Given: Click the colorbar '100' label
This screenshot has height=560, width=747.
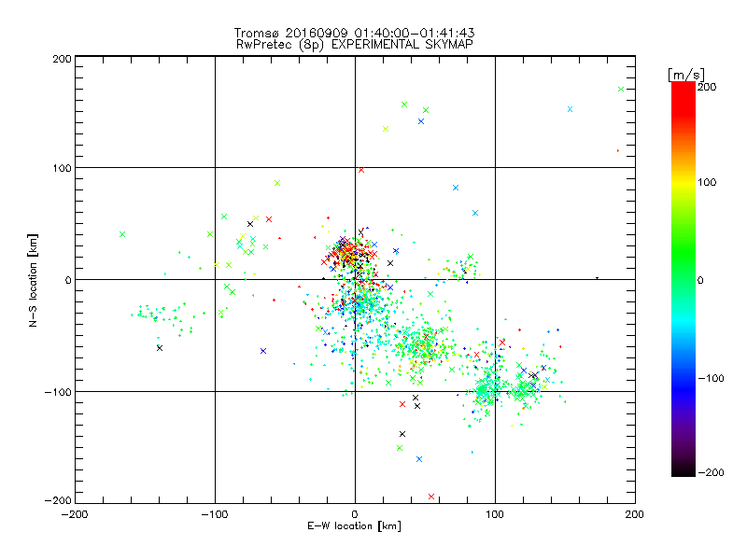Looking at the screenshot, I should 707,182.
